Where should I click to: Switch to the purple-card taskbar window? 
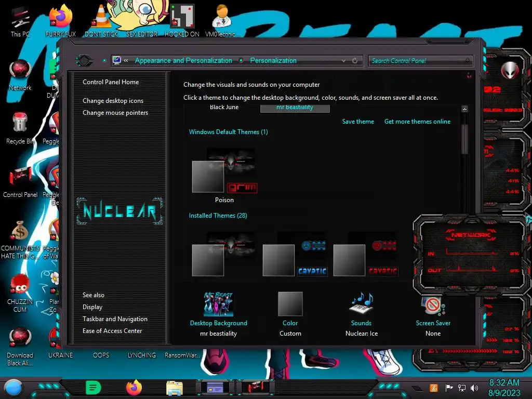pos(215,388)
